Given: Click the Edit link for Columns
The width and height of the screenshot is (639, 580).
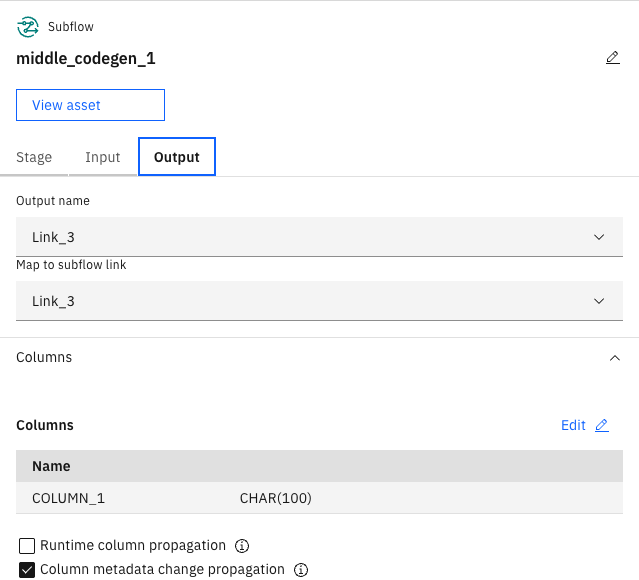Looking at the screenshot, I should (x=573, y=425).
